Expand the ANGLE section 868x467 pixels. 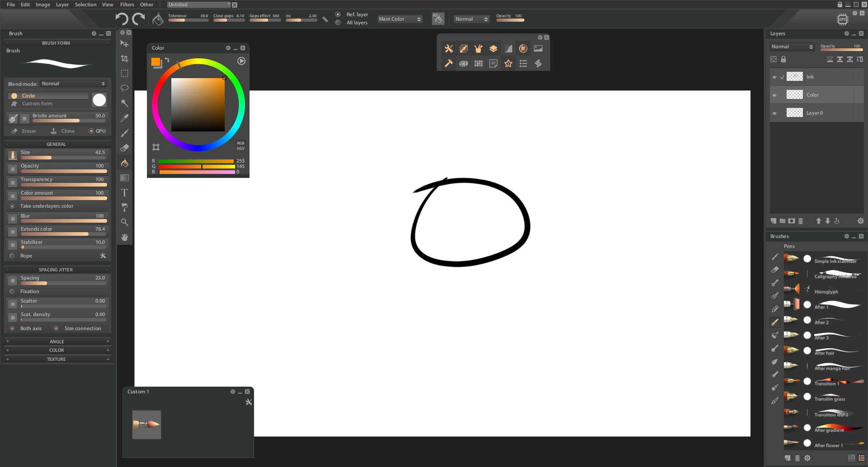tap(57, 341)
